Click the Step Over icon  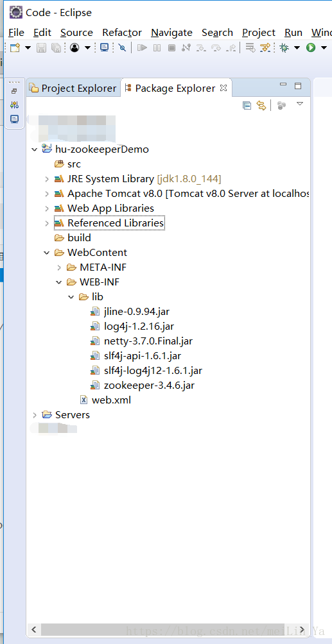[x=216, y=47]
